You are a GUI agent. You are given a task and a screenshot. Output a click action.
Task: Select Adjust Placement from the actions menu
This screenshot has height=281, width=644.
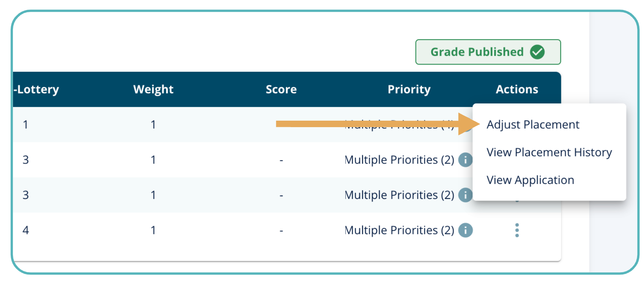tap(532, 124)
